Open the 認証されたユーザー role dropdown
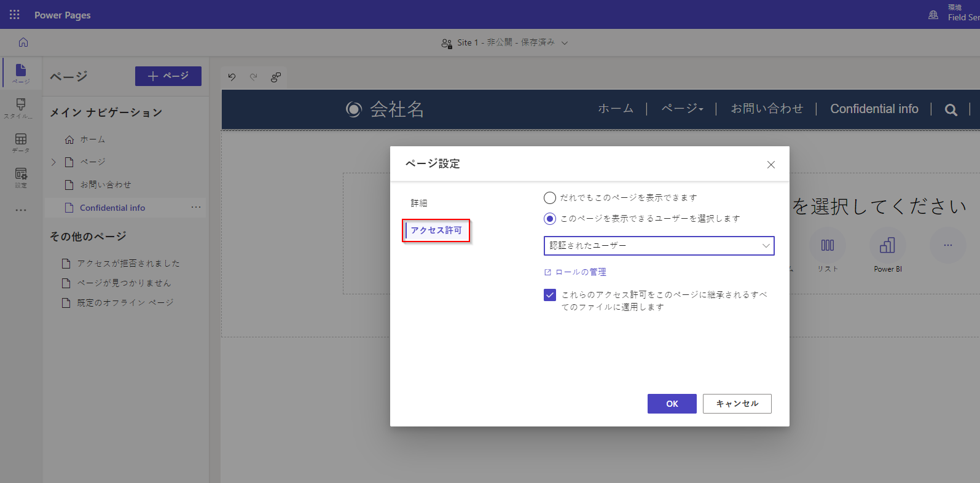The height and width of the screenshot is (483, 980). [659, 246]
